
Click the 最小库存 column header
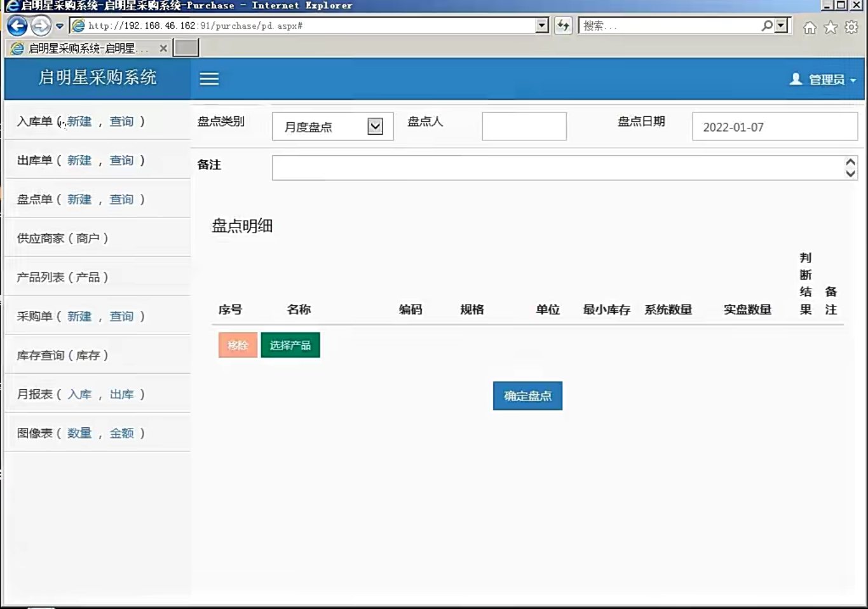[607, 310]
